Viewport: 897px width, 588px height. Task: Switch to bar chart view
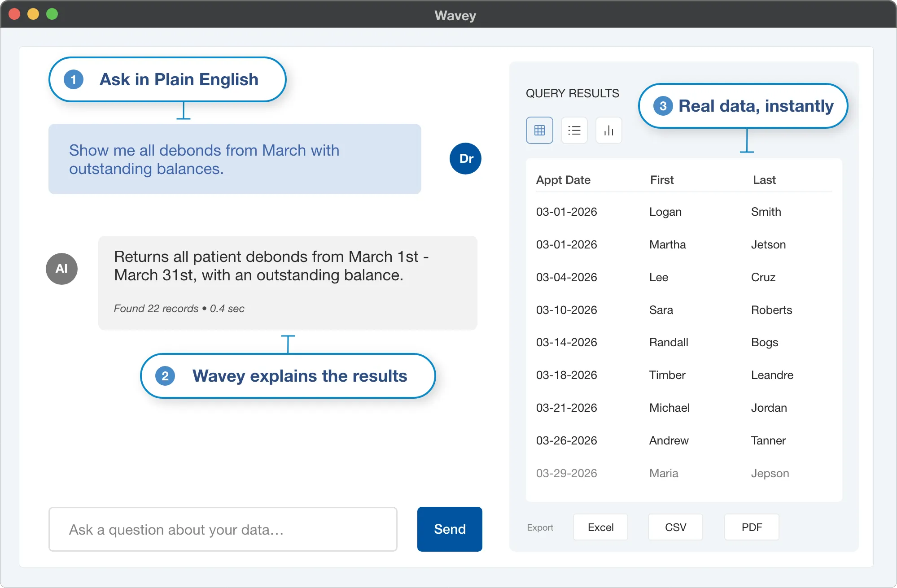[x=608, y=131]
